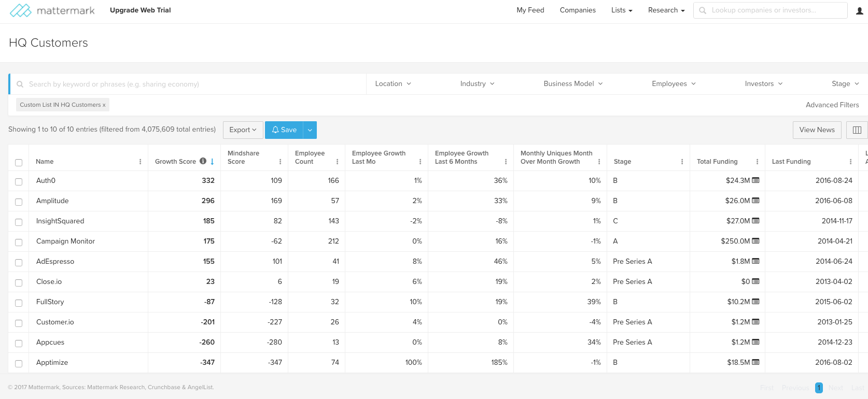Click the column chooser icon
Viewport: 868px width, 399px height.
(857, 130)
